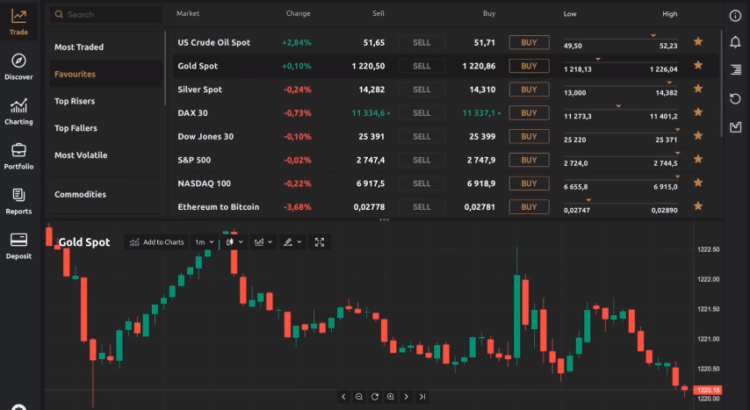Viewport: 750px width, 410px height.
Task: Click the info icon at top right
Action: point(736,15)
